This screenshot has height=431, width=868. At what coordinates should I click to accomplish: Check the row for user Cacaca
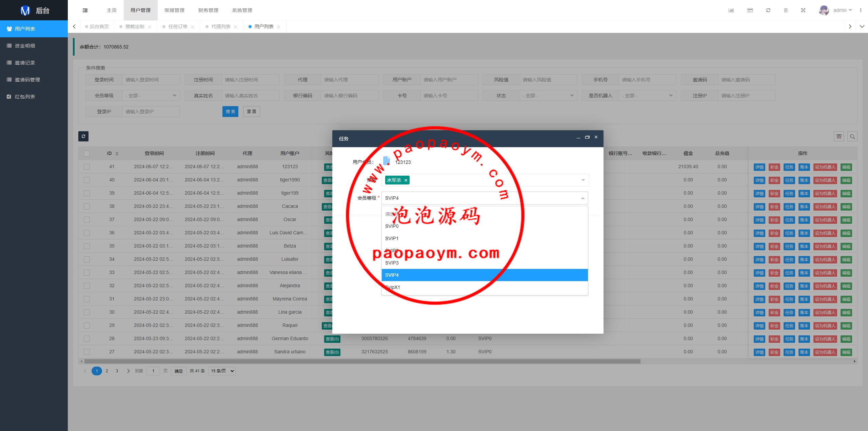87,207
